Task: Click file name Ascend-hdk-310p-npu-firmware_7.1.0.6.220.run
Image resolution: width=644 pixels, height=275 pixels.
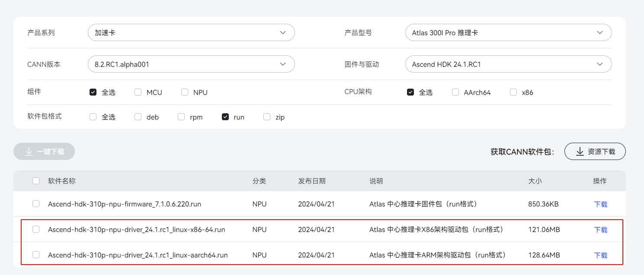Action: click(125, 204)
